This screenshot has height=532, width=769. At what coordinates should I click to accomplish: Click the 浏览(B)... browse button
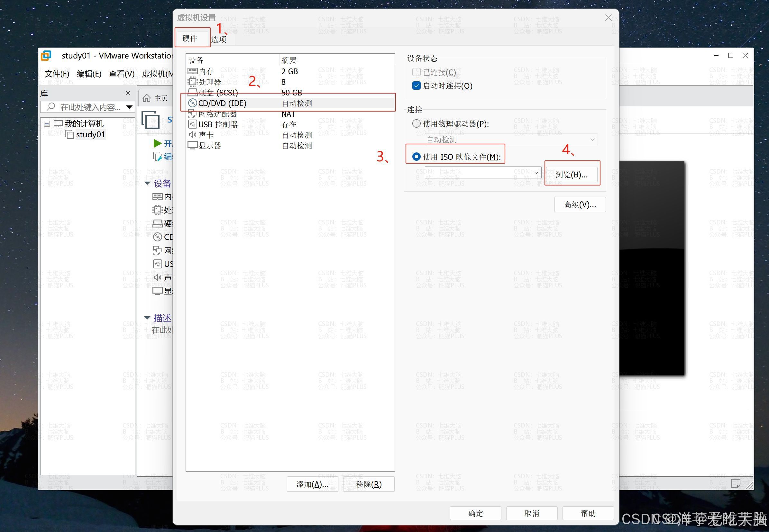point(572,175)
